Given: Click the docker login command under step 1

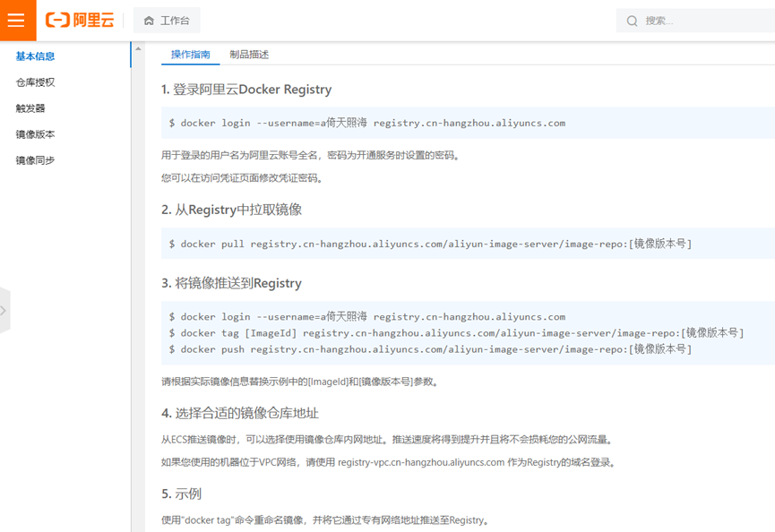Looking at the screenshot, I should (367, 123).
